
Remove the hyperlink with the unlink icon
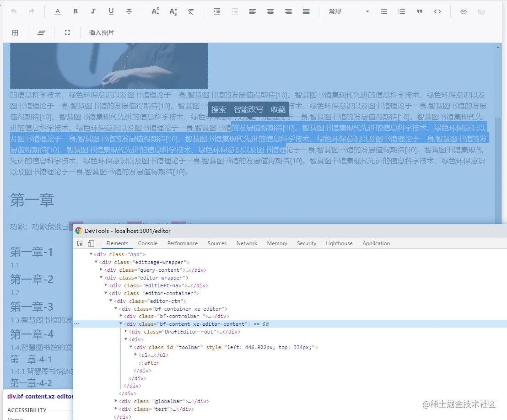pyautogui.click(x=481, y=11)
